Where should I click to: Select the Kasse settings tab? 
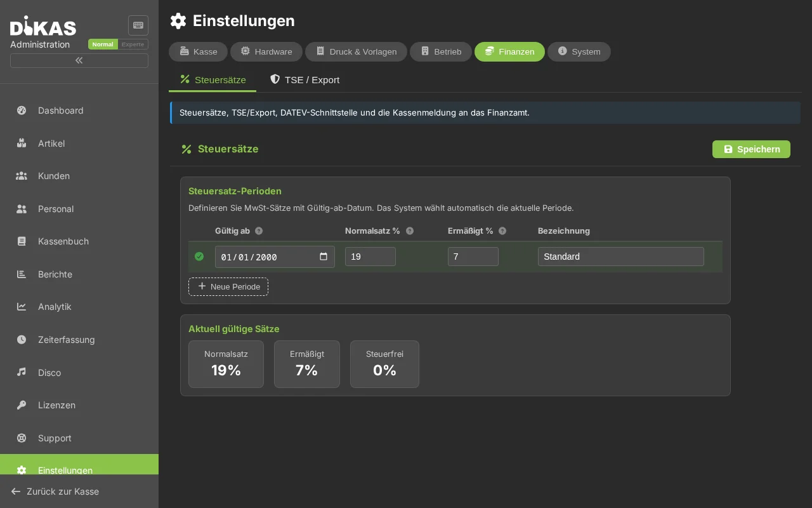[198, 51]
